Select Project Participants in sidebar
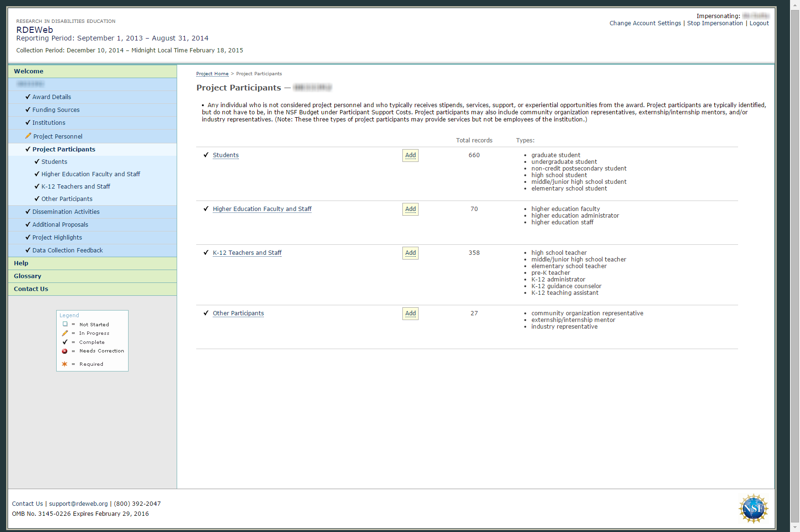The image size is (800, 532). coord(64,149)
